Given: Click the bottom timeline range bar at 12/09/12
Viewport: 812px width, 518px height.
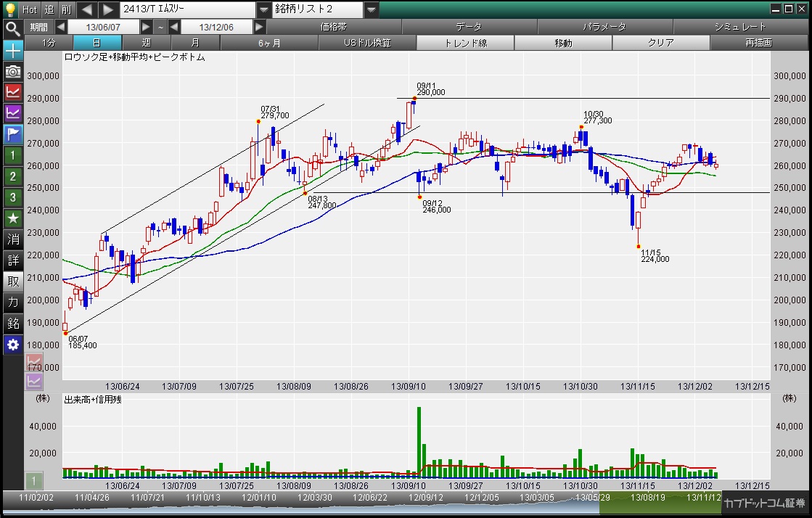Looking at the screenshot, I should coord(426,498).
